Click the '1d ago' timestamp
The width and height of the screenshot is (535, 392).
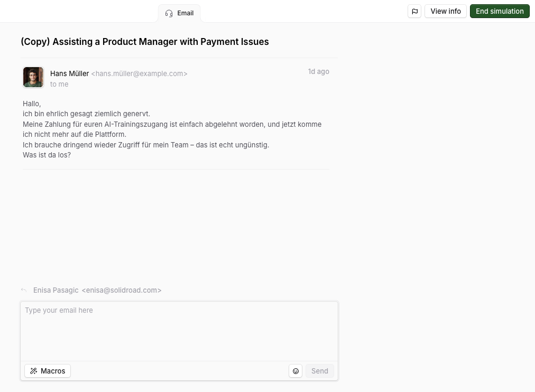(x=319, y=71)
